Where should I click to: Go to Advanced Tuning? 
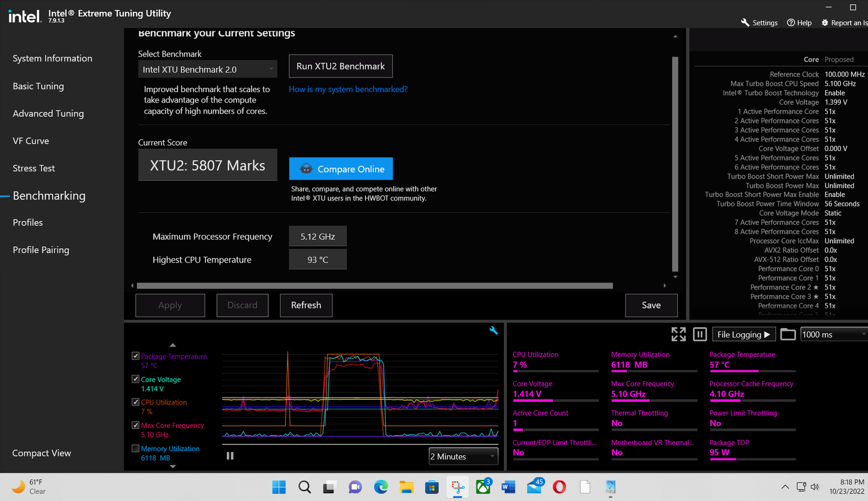tap(48, 114)
